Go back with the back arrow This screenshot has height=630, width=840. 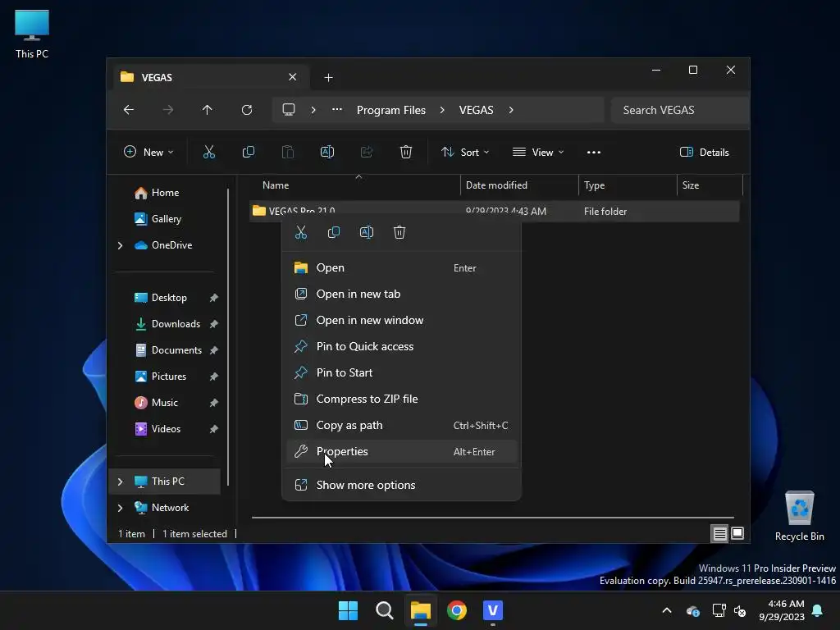[x=129, y=110]
